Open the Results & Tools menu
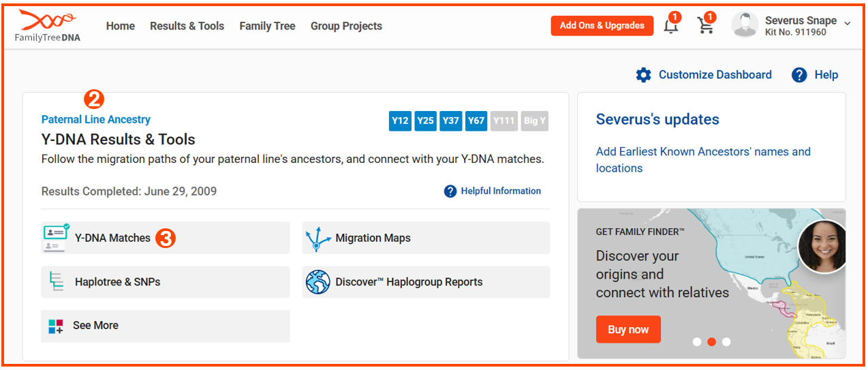868x370 pixels. pos(187,26)
